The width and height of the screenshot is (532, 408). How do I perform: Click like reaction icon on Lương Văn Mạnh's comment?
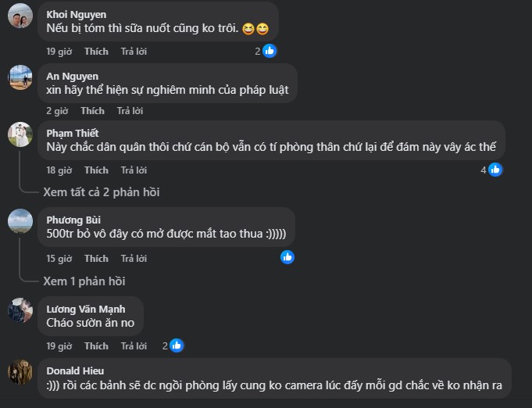pos(177,345)
